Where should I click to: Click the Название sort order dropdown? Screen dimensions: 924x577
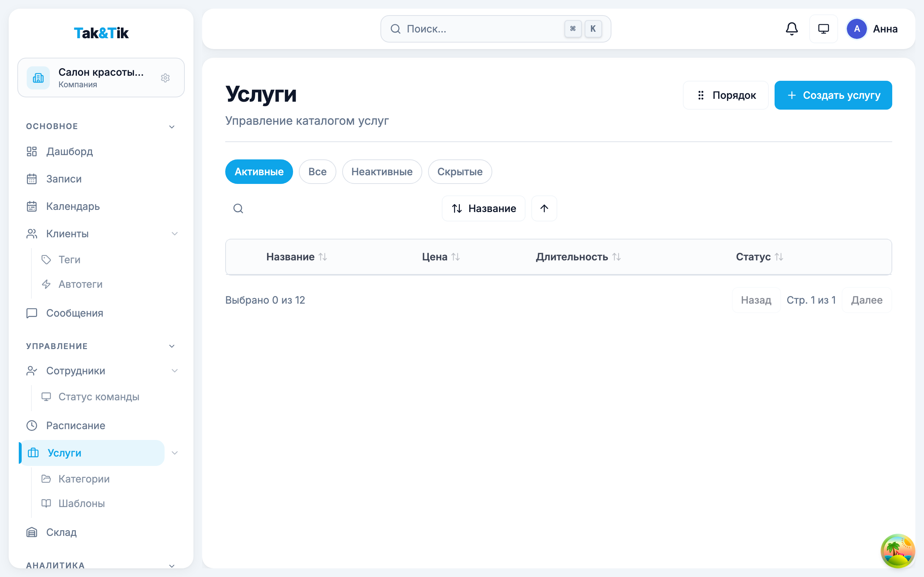pos(483,208)
